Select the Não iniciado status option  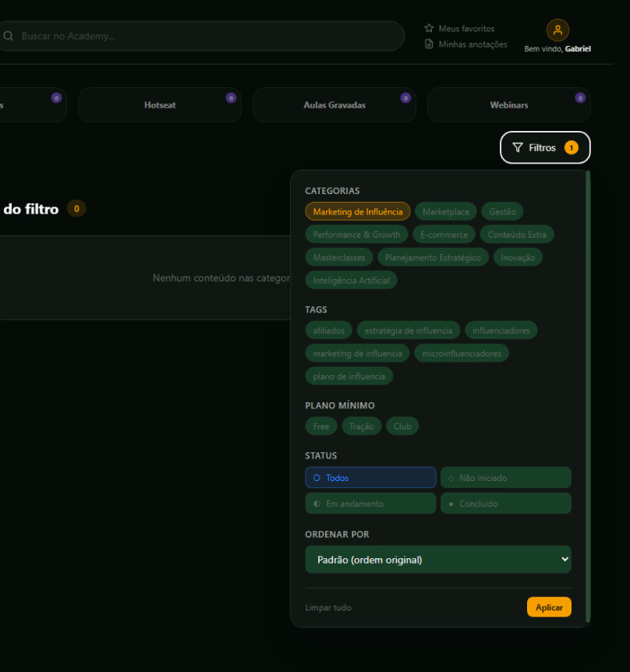tap(506, 477)
